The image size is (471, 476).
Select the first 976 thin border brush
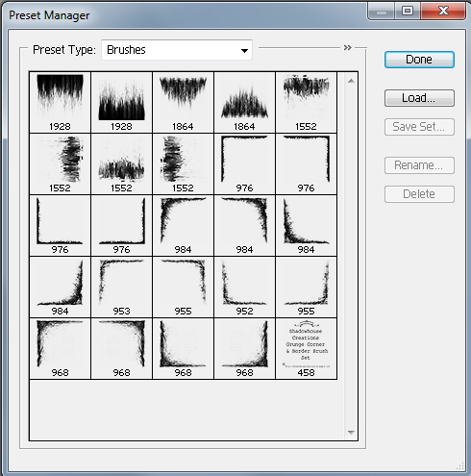tap(244, 163)
